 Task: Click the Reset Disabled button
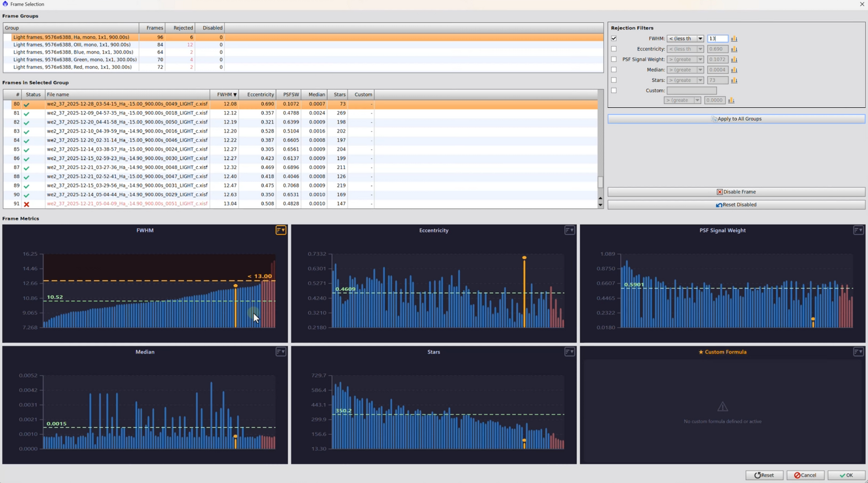[x=736, y=205]
